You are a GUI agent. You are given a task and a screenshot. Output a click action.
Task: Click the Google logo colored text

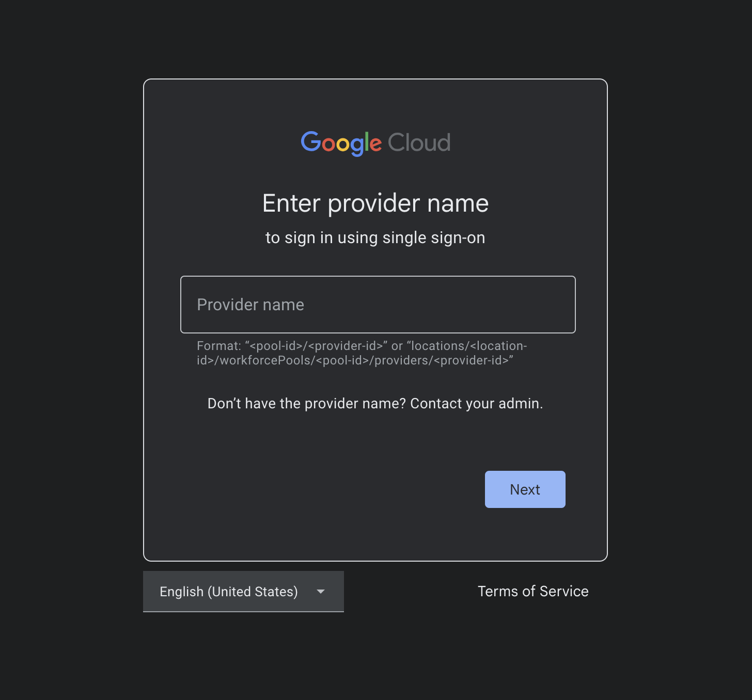click(341, 143)
